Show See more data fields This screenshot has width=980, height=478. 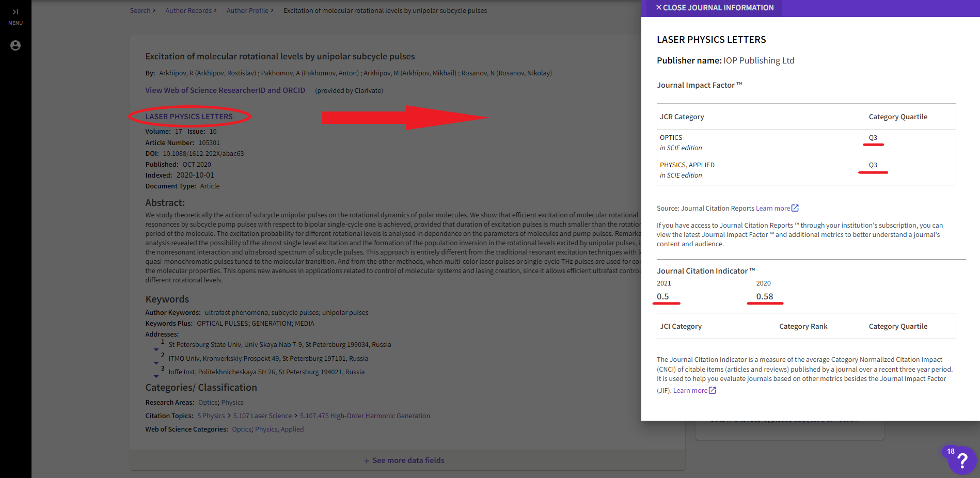tap(404, 460)
